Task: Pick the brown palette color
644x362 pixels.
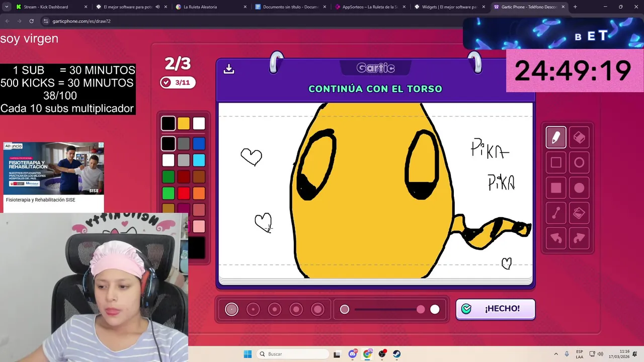Action: pyautogui.click(x=199, y=176)
